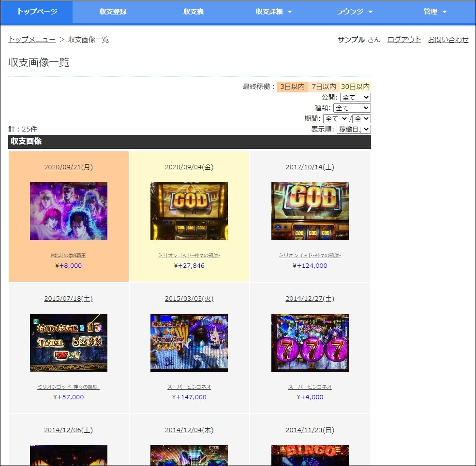Open the 2014/12/06(土) date link
The height and width of the screenshot is (466, 476).
click(68, 430)
